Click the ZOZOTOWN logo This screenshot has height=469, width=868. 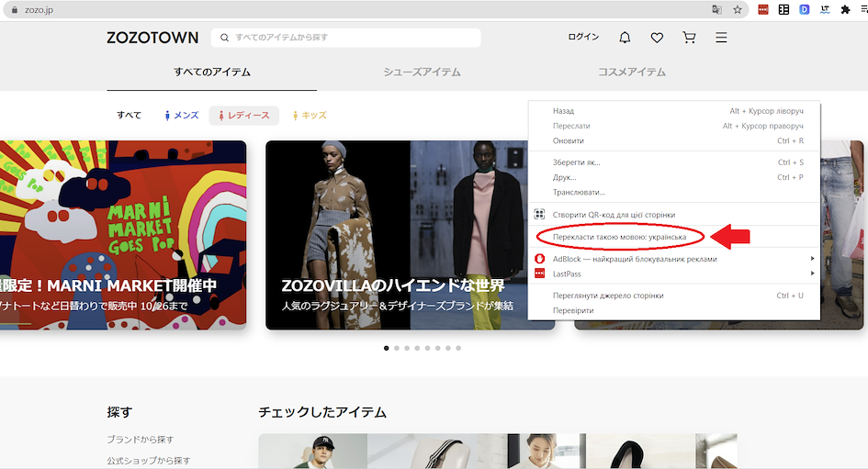[152, 38]
